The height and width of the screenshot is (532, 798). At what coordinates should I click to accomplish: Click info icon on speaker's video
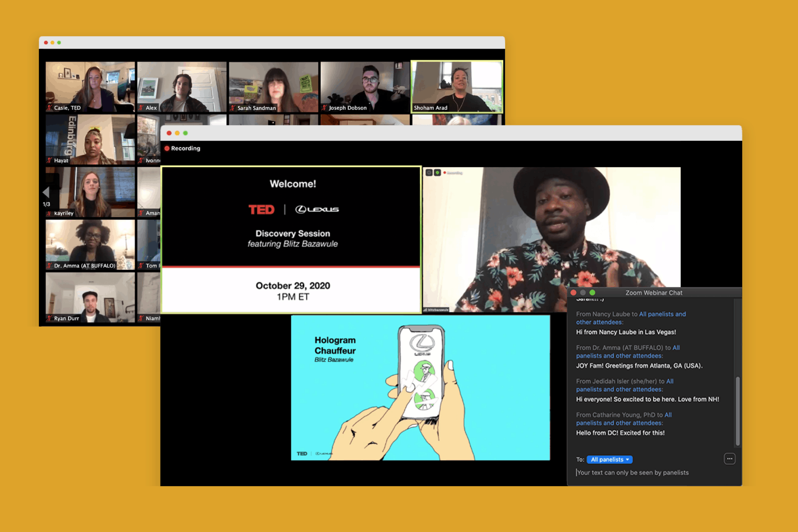[x=429, y=173]
